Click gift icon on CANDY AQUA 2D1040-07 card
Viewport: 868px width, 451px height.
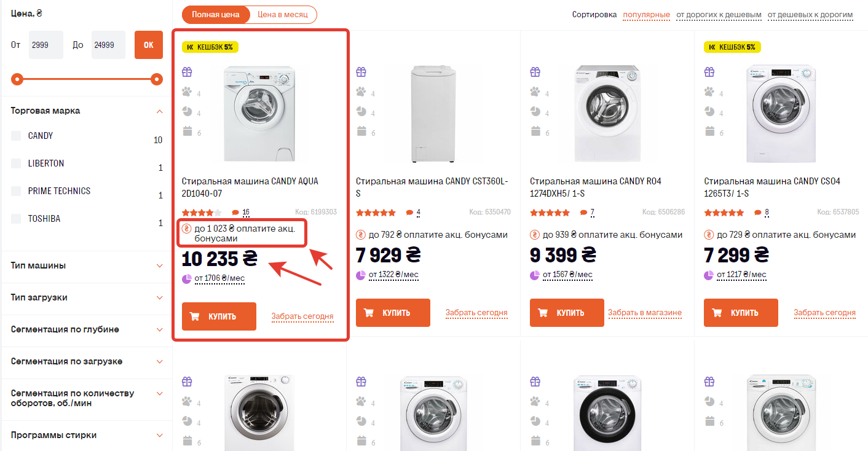[187, 73]
